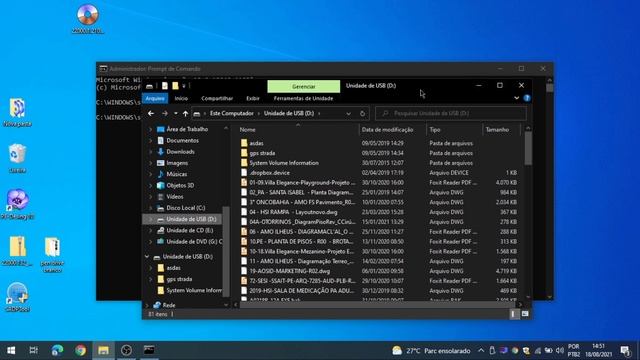The width and height of the screenshot is (640, 360).
Task: Expand gps strada subfolder in tree
Action: (x=150, y=279)
